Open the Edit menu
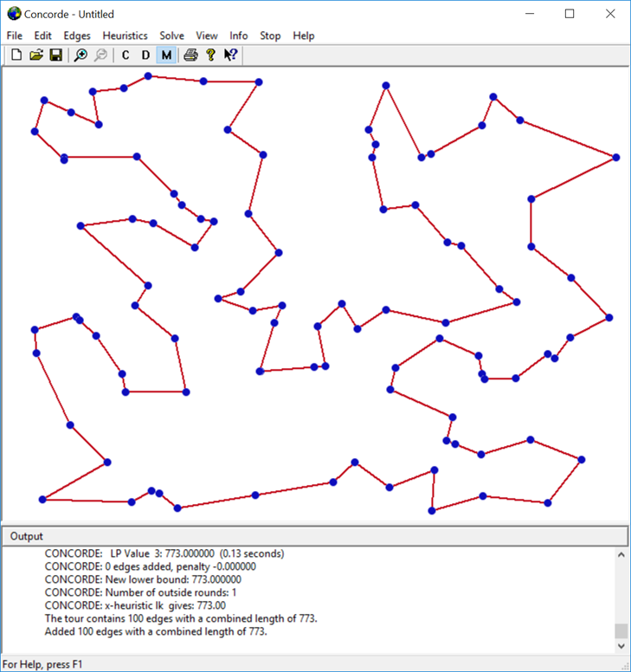This screenshot has width=631, height=672. (x=42, y=36)
